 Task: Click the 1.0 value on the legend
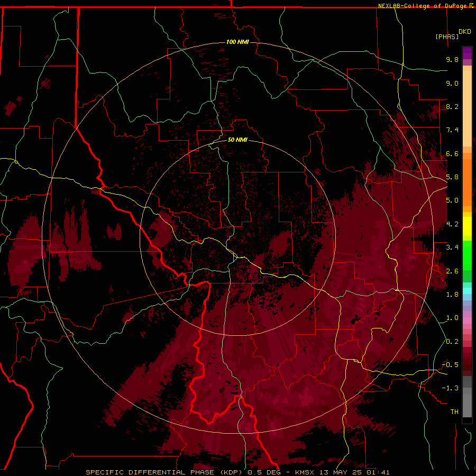452,318
